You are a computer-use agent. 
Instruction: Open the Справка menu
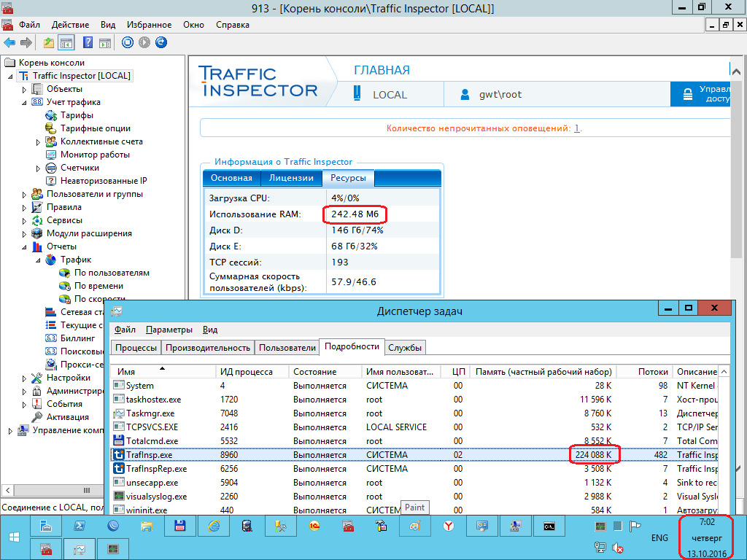coord(233,25)
